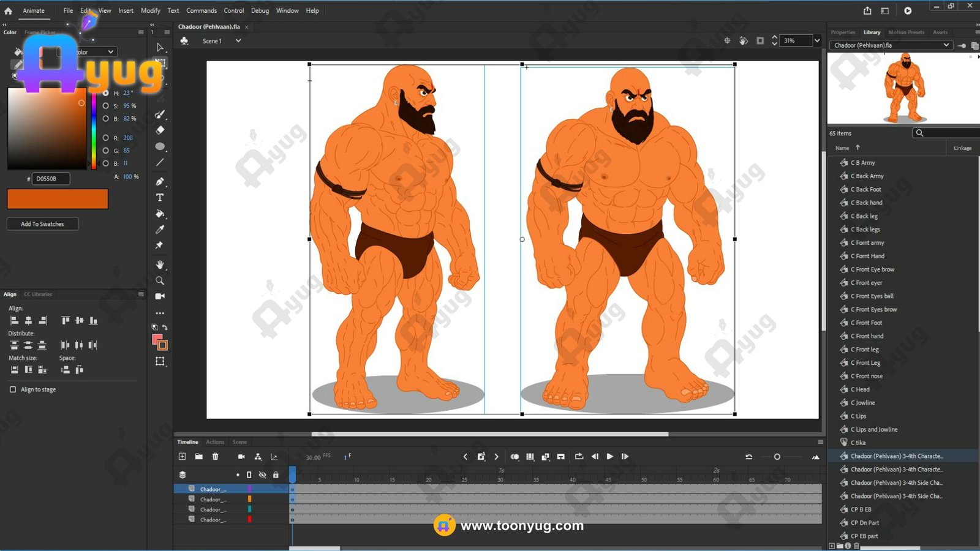
Task: Play the timeline animation
Action: pos(609,457)
